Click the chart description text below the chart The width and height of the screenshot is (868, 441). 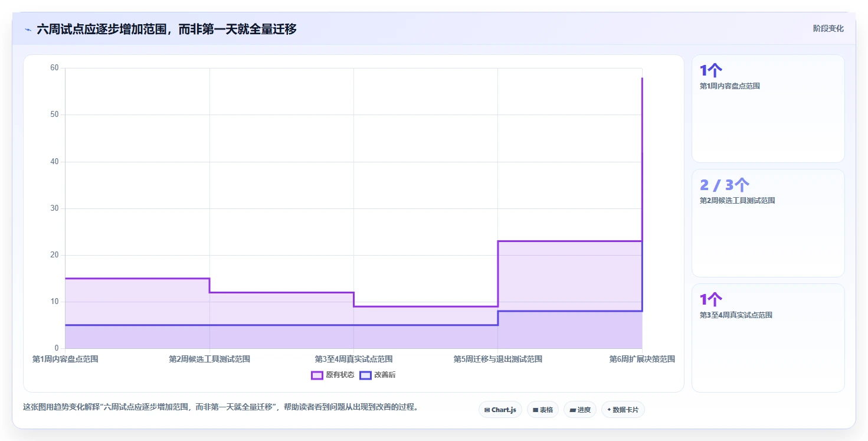tap(221, 407)
